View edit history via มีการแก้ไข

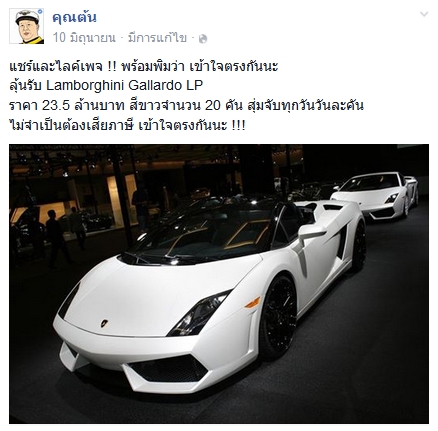[157, 38]
